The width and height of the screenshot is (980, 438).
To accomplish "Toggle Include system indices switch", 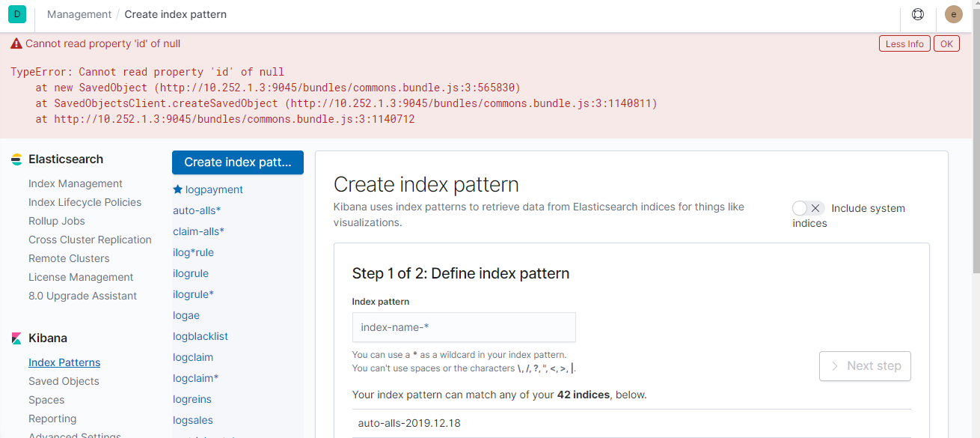I will pyautogui.click(x=808, y=208).
